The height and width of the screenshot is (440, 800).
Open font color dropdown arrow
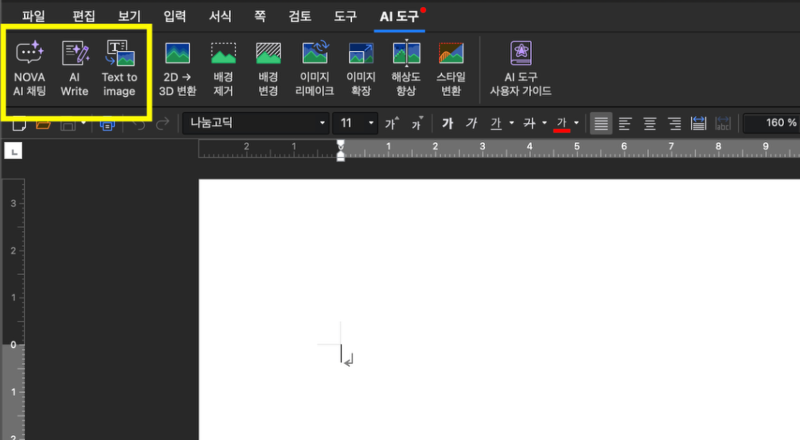(x=577, y=123)
